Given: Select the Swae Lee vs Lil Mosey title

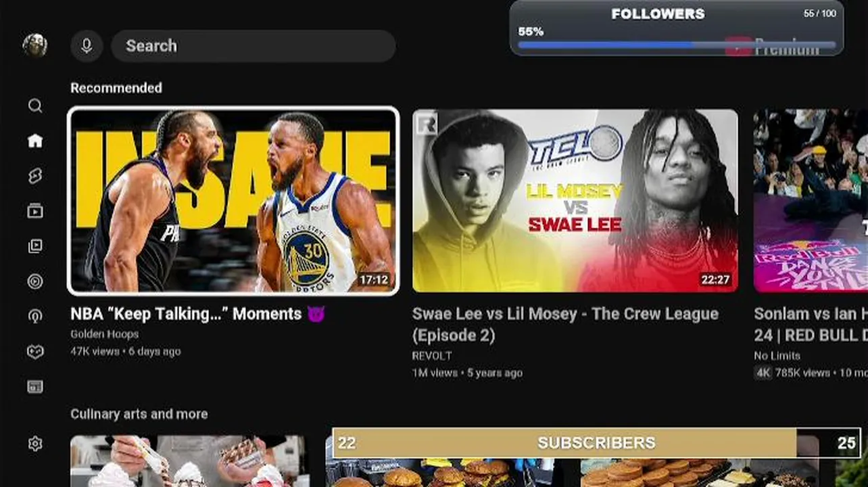Looking at the screenshot, I should click(565, 325).
